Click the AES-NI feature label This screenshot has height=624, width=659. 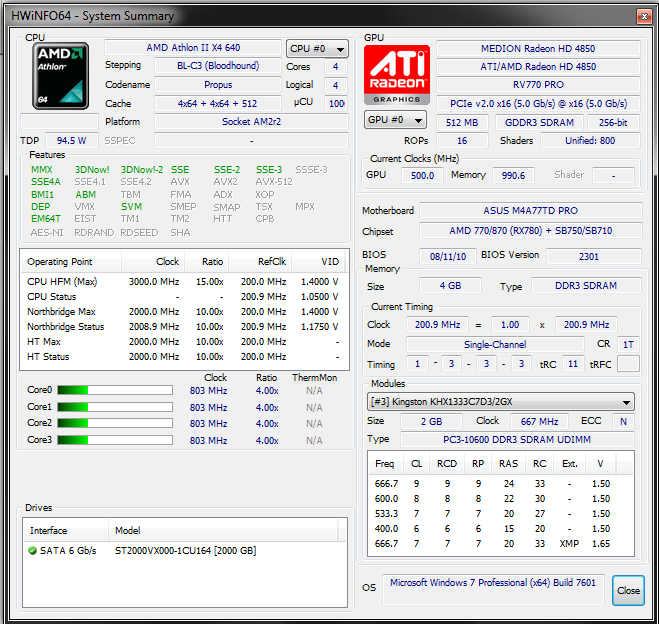(47, 233)
